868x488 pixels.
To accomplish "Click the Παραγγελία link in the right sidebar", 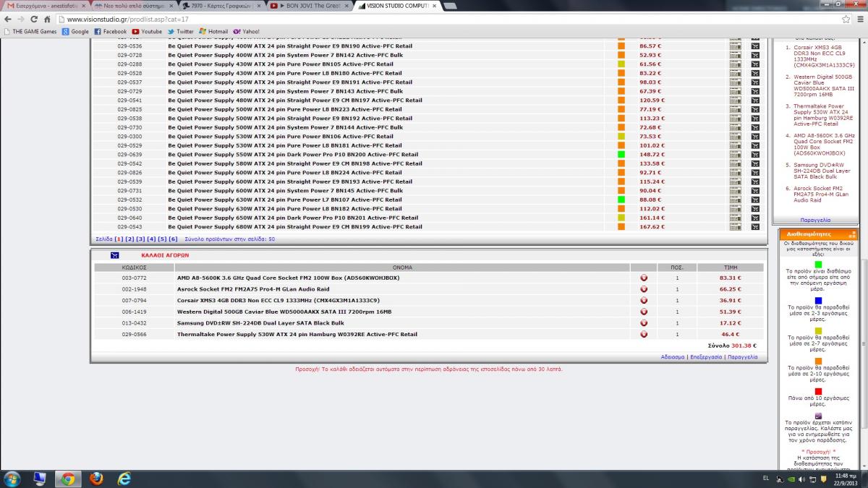I will coord(815,220).
